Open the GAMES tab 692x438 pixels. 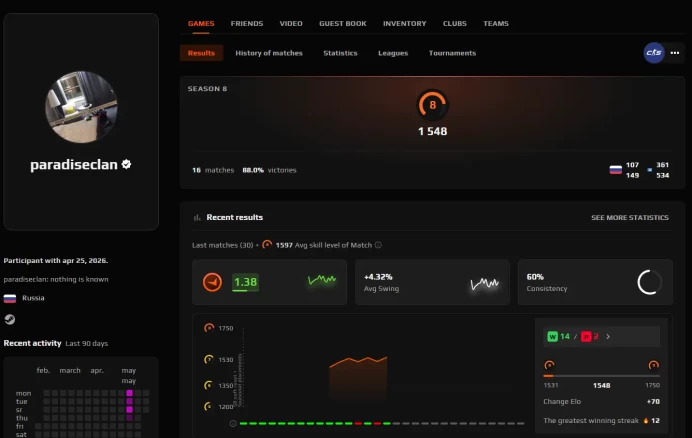pos(201,23)
